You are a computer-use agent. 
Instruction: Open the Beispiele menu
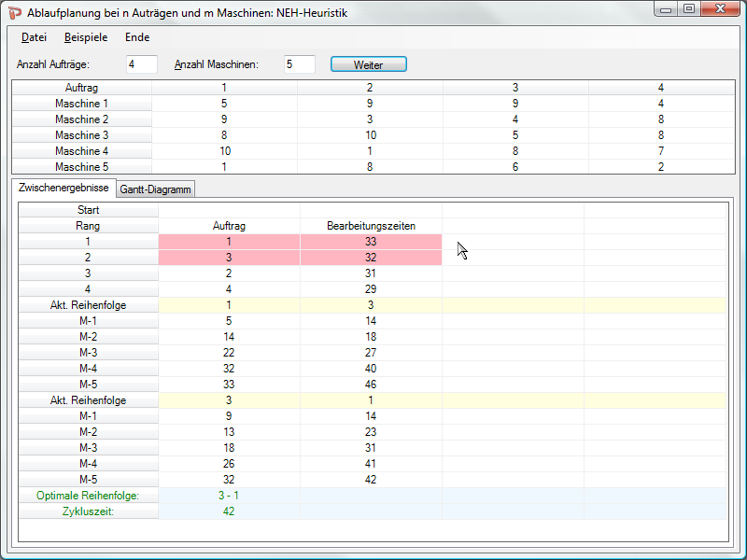[x=86, y=37]
